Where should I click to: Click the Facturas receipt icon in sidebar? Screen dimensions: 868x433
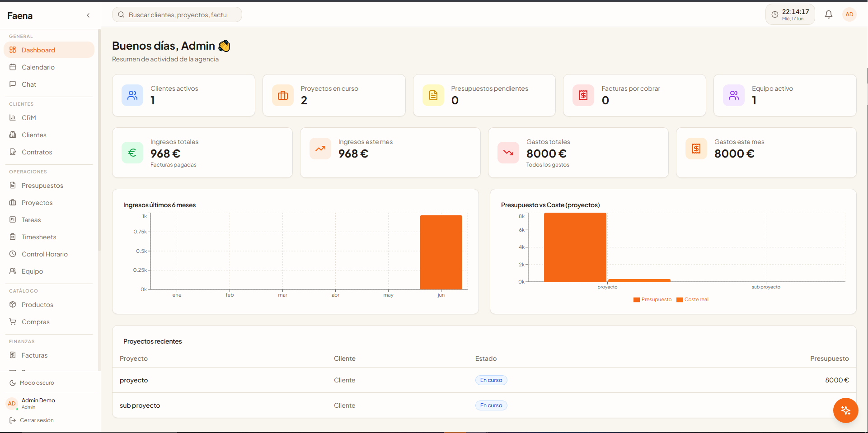coord(13,355)
